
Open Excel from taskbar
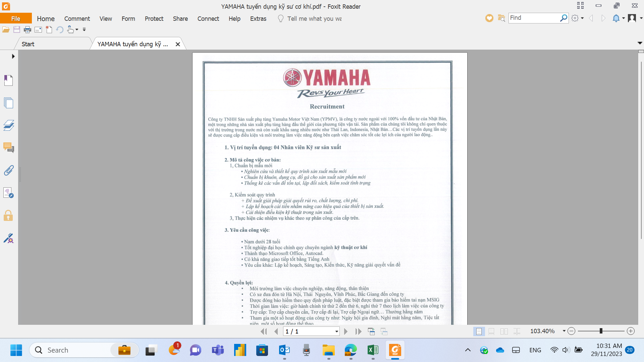[x=373, y=350]
